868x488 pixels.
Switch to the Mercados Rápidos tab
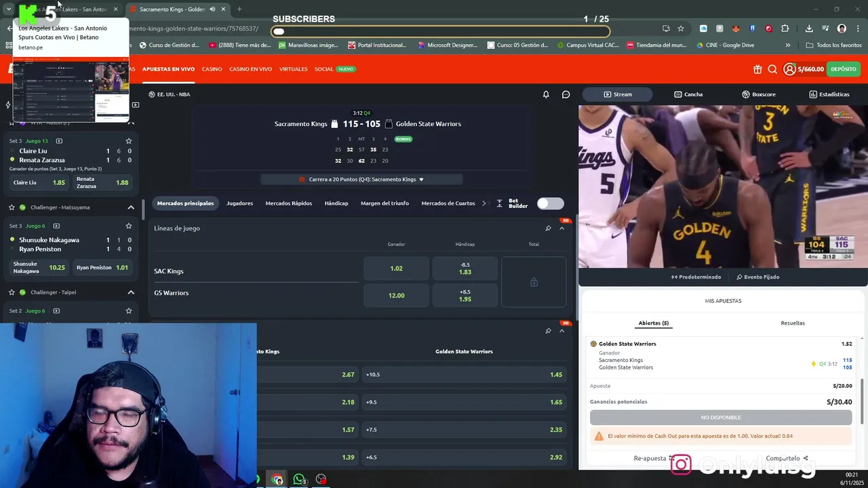[x=288, y=203]
